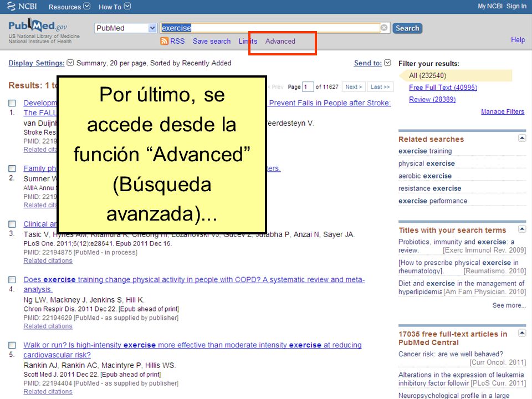Open My NCBI
The width and height of the screenshot is (532, 399).
(x=490, y=6)
